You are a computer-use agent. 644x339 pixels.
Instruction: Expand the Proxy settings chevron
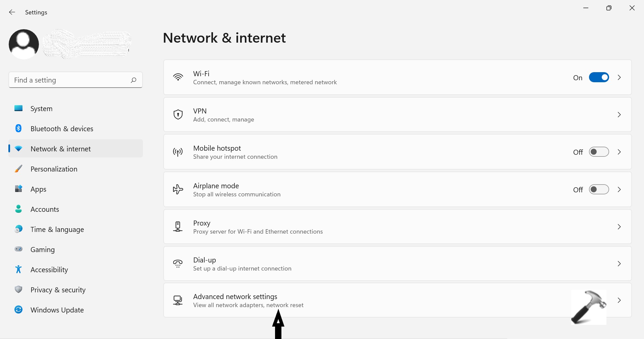pyautogui.click(x=619, y=227)
